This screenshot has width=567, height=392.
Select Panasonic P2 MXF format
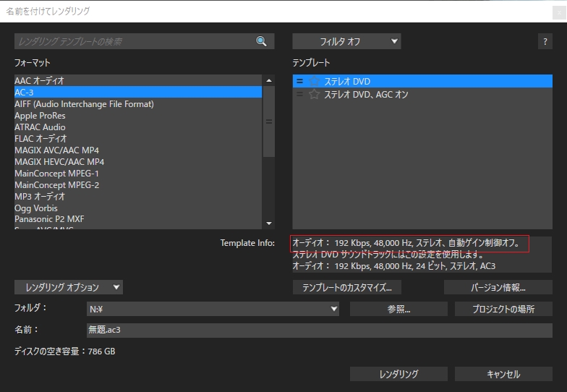pyautogui.click(x=137, y=219)
